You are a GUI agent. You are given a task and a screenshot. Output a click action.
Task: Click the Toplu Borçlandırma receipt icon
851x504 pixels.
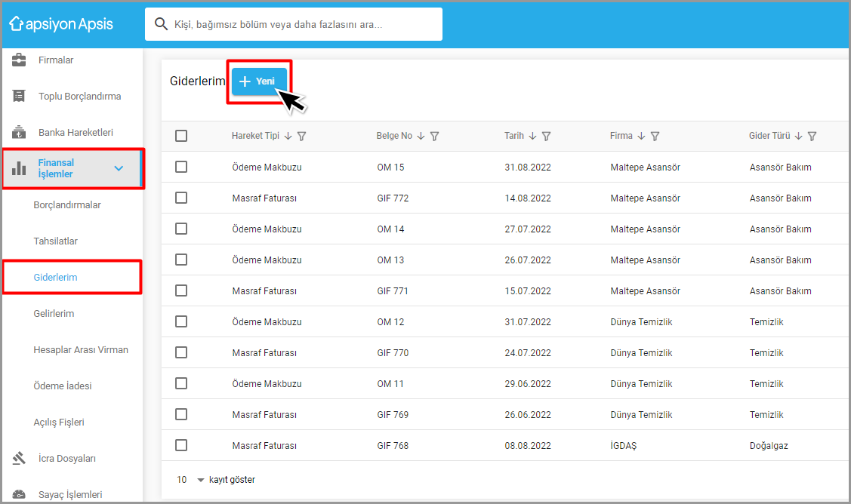pos(19,96)
